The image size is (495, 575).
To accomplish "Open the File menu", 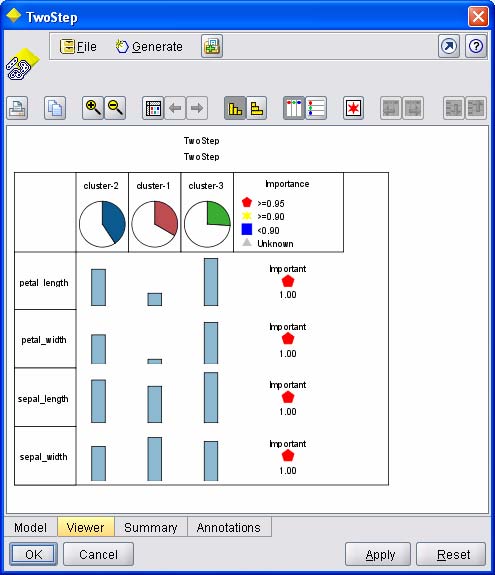I will (78, 47).
